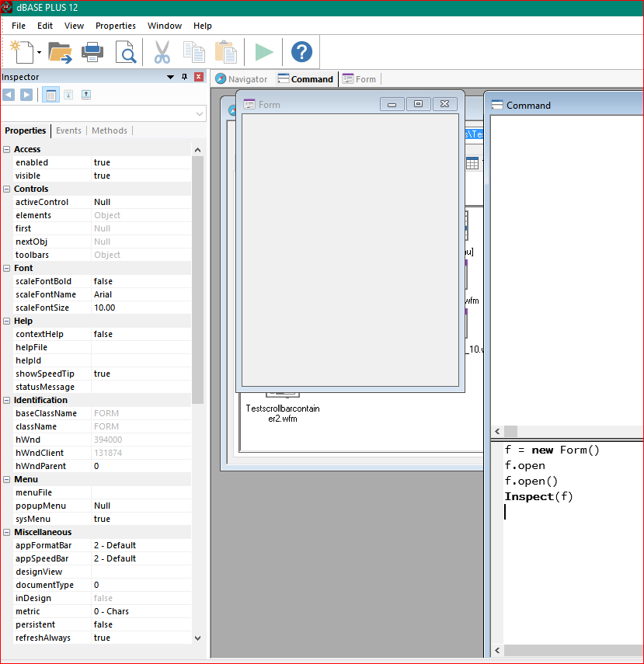Open the New file dropdown arrow
This screenshot has height=664, width=644.
point(39,53)
